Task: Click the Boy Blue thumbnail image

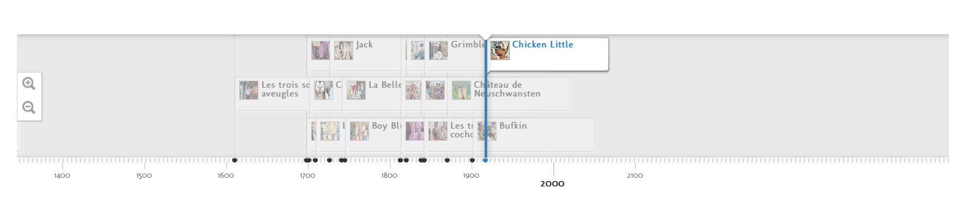Action: click(359, 131)
